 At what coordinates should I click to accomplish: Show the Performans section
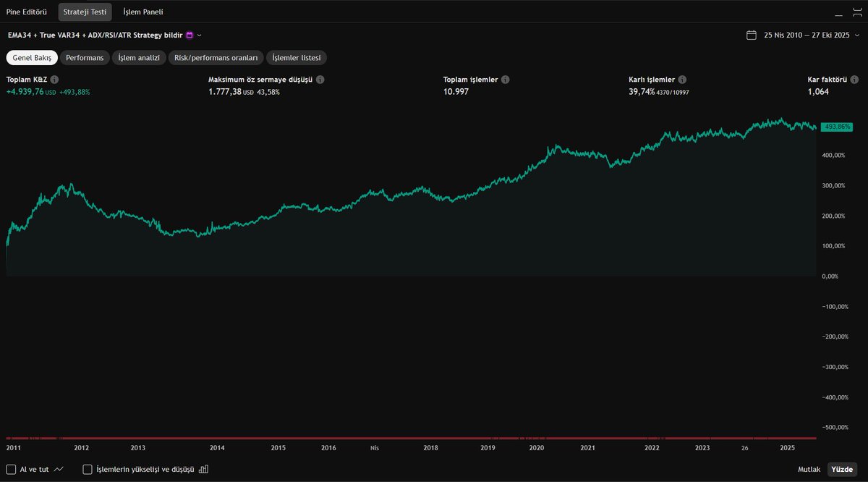click(85, 58)
